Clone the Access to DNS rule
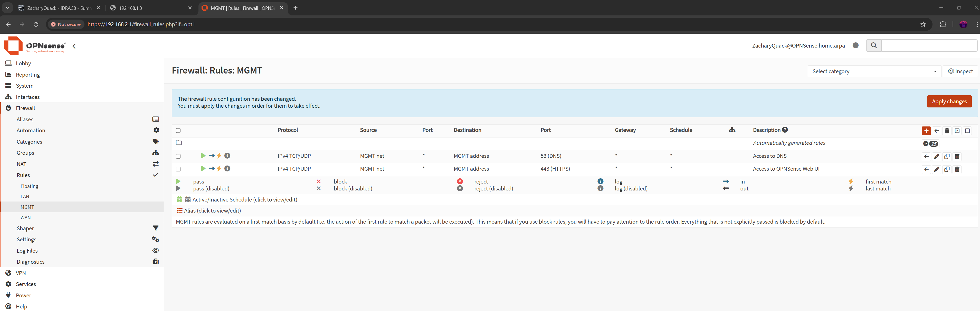 947,157
